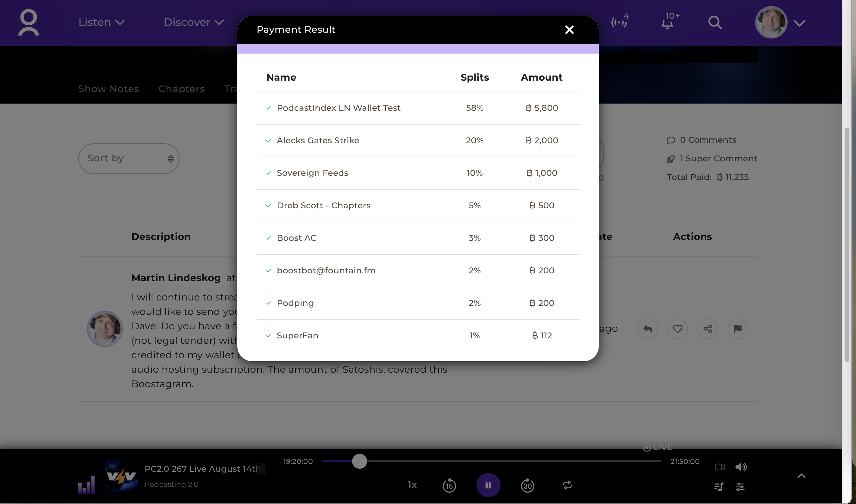Screen dimensions: 856x504
Task: Click the 1 Super Comment label
Action: pos(718,159)
